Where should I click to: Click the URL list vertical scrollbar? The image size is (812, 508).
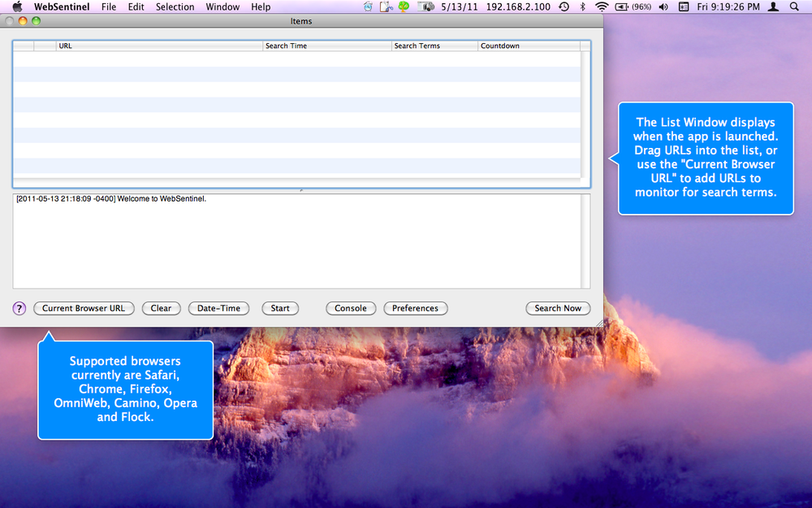[585, 114]
